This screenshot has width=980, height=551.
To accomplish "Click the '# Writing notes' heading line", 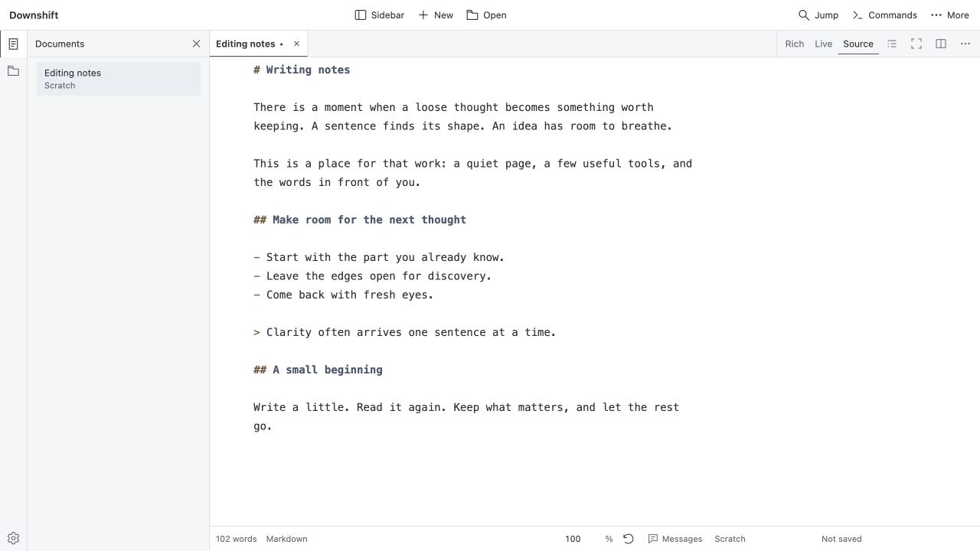I will click(302, 70).
